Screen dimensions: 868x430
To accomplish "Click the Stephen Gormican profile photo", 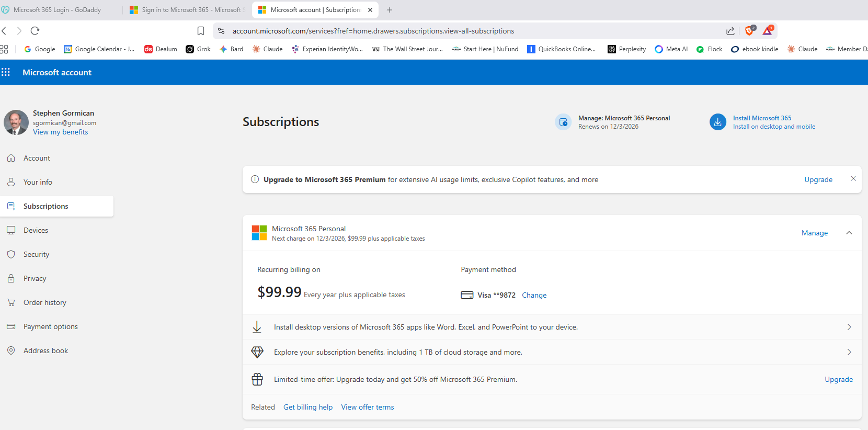I will [x=16, y=122].
